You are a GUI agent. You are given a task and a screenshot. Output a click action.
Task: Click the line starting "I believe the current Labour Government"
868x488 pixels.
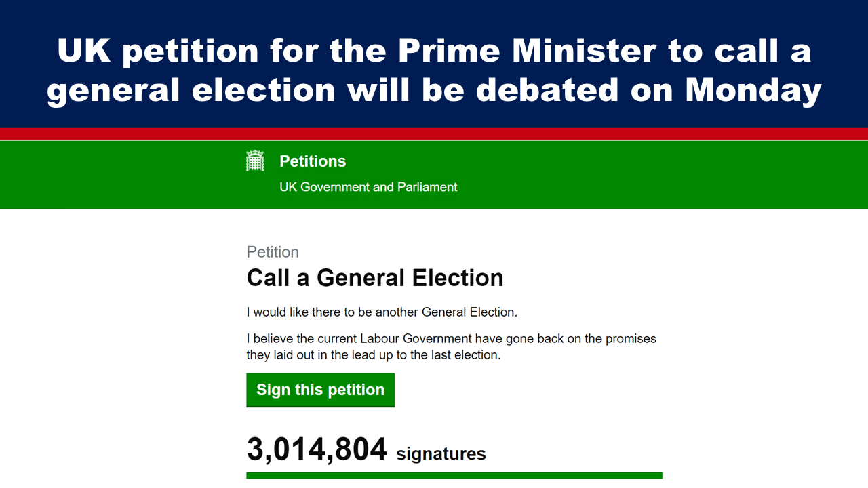pyautogui.click(x=451, y=338)
